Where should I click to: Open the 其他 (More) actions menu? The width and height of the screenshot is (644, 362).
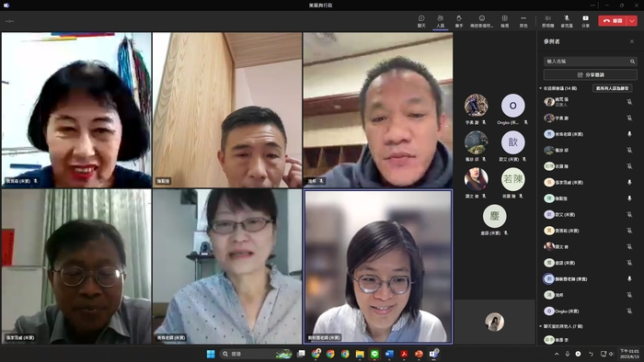523,21
